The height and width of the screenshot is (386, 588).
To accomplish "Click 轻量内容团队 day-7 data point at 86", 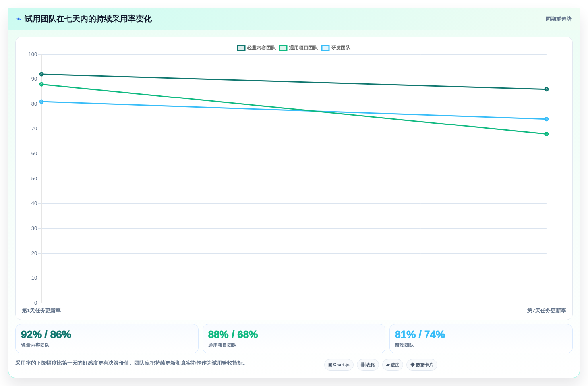I will point(547,89).
